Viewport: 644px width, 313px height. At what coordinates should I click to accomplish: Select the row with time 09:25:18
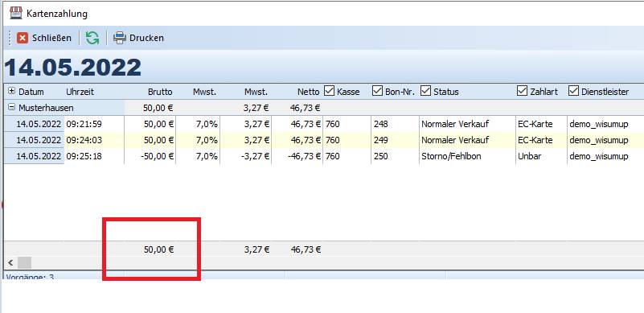pos(324,156)
